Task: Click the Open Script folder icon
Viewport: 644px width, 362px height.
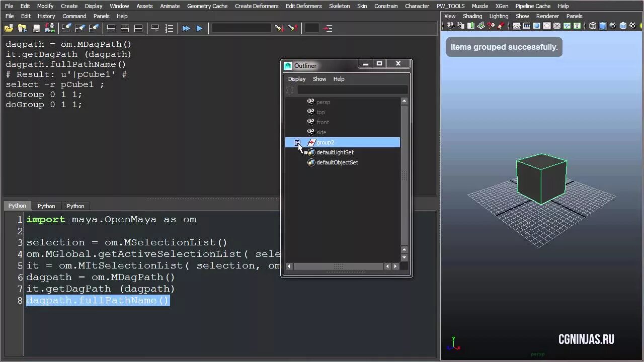Action: point(9,28)
